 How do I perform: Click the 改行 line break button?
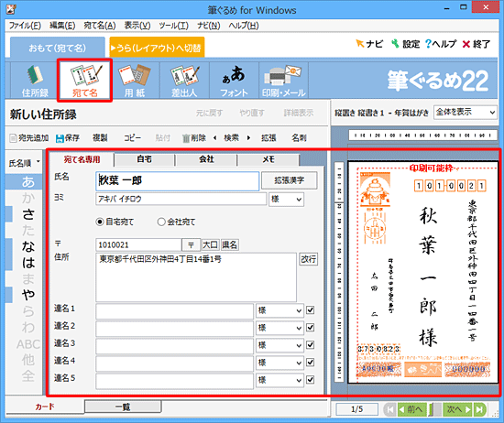[x=309, y=259]
